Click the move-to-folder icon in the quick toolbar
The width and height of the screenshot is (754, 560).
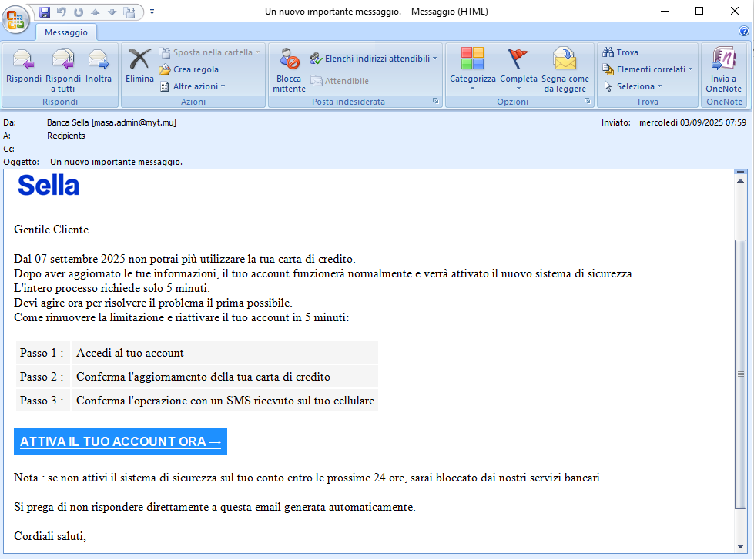click(x=129, y=12)
